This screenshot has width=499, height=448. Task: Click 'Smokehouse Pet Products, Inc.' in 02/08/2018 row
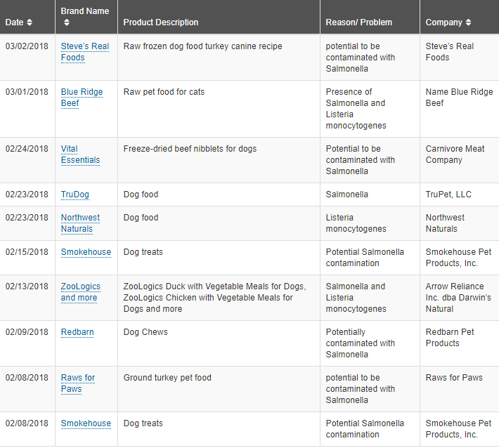point(458,429)
